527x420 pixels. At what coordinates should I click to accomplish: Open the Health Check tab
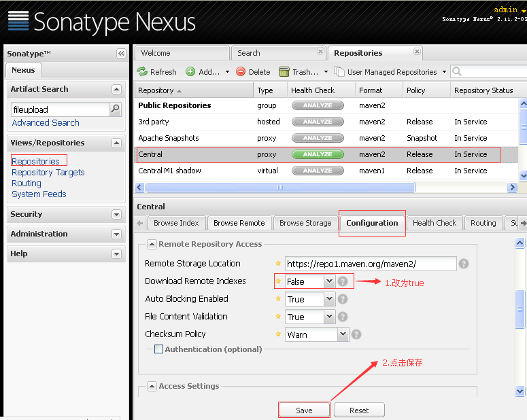[x=435, y=223]
